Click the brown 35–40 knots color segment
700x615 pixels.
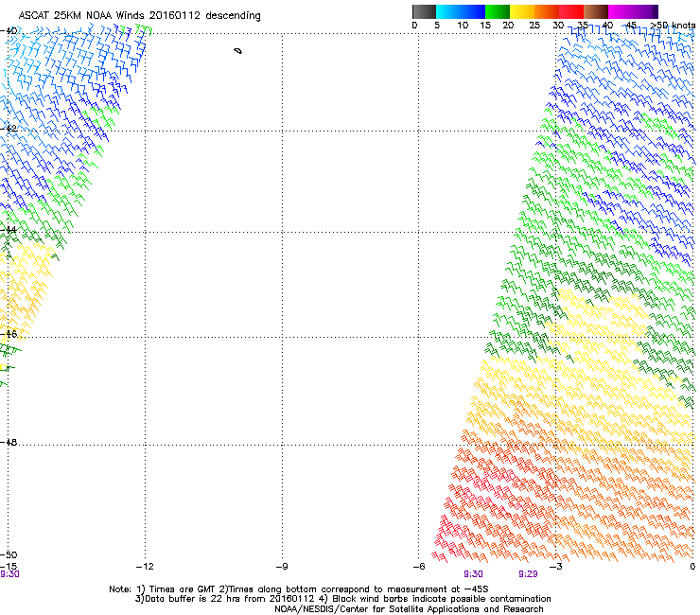tap(596, 11)
